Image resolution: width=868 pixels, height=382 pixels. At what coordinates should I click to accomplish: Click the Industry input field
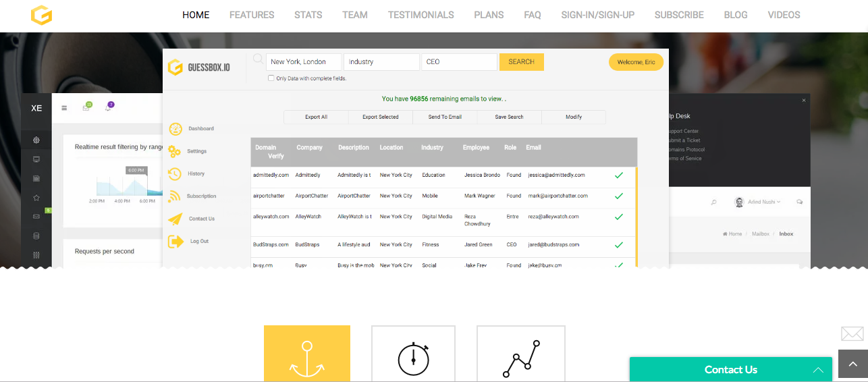pos(381,62)
